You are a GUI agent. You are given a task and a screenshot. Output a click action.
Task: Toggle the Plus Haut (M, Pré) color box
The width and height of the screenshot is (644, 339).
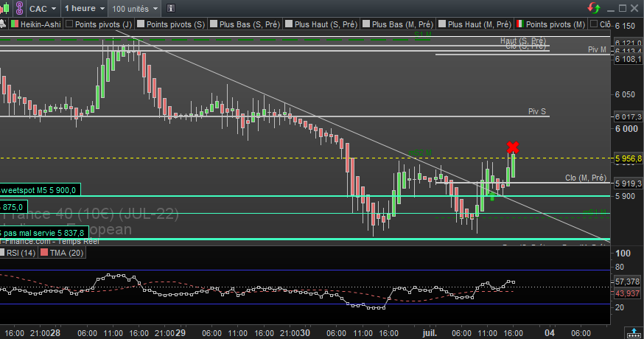442,24
